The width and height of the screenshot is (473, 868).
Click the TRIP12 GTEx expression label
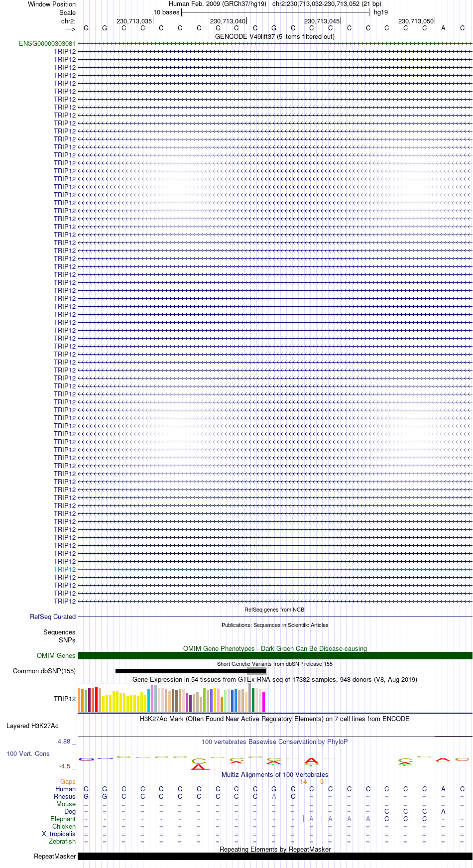click(x=65, y=699)
